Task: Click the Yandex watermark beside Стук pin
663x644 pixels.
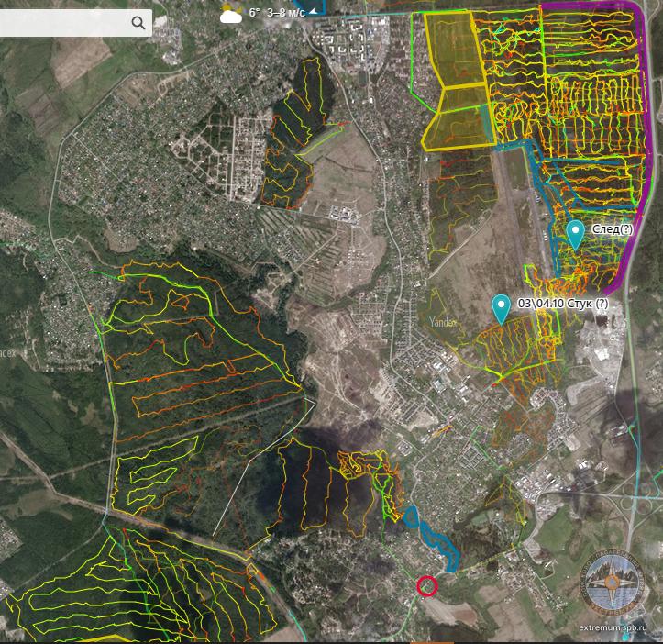Action: [442, 322]
